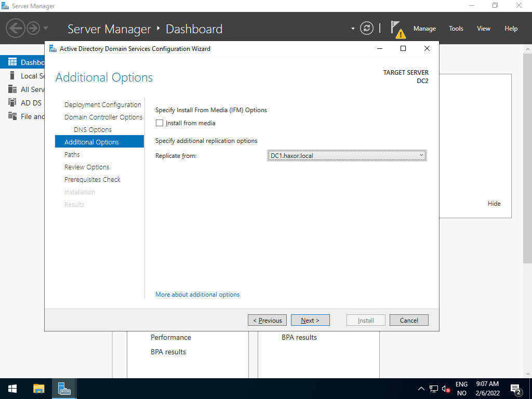The width and height of the screenshot is (532, 399).
Task: Expand the Replicate from dropdown
Action: tap(421, 155)
